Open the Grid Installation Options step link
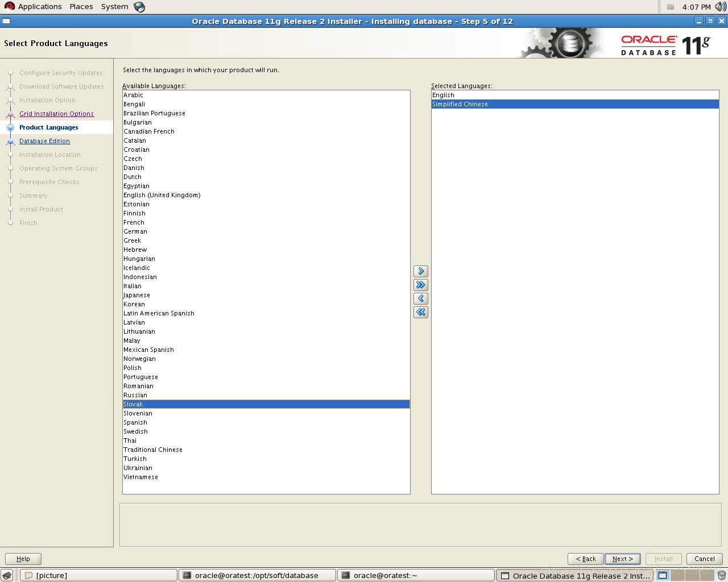Viewport: 728px width, 582px height. (x=56, y=114)
